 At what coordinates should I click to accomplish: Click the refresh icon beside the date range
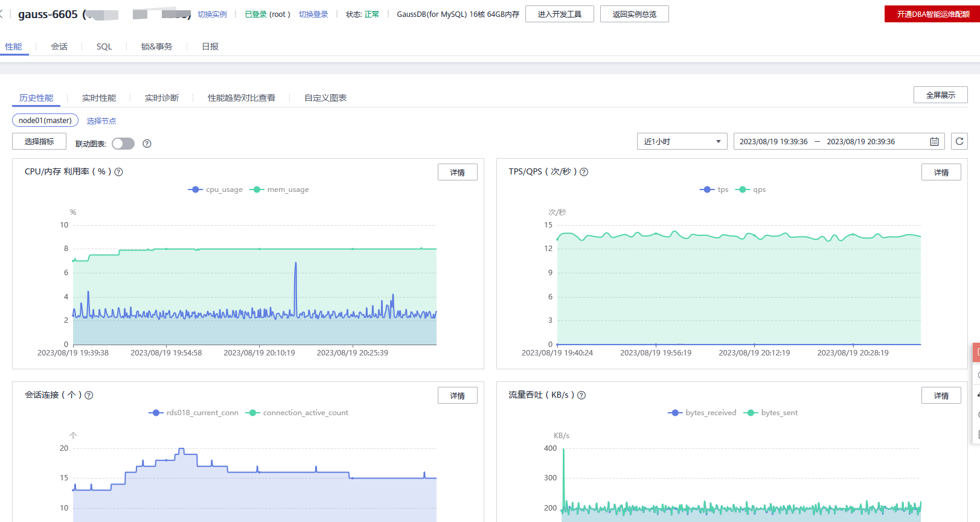[x=959, y=141]
